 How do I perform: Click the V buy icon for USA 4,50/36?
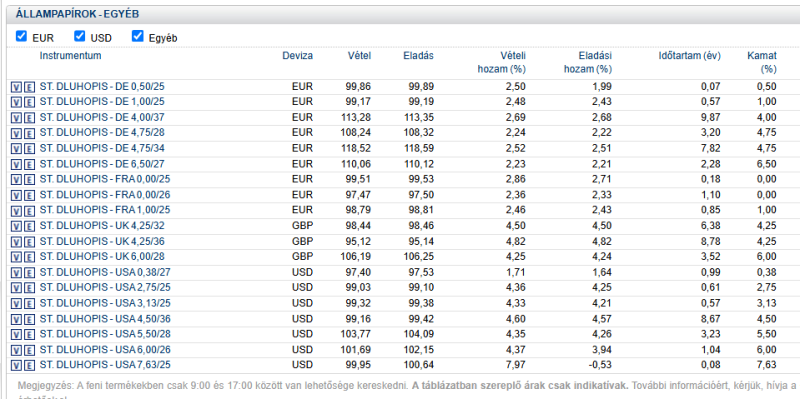pos(16,319)
